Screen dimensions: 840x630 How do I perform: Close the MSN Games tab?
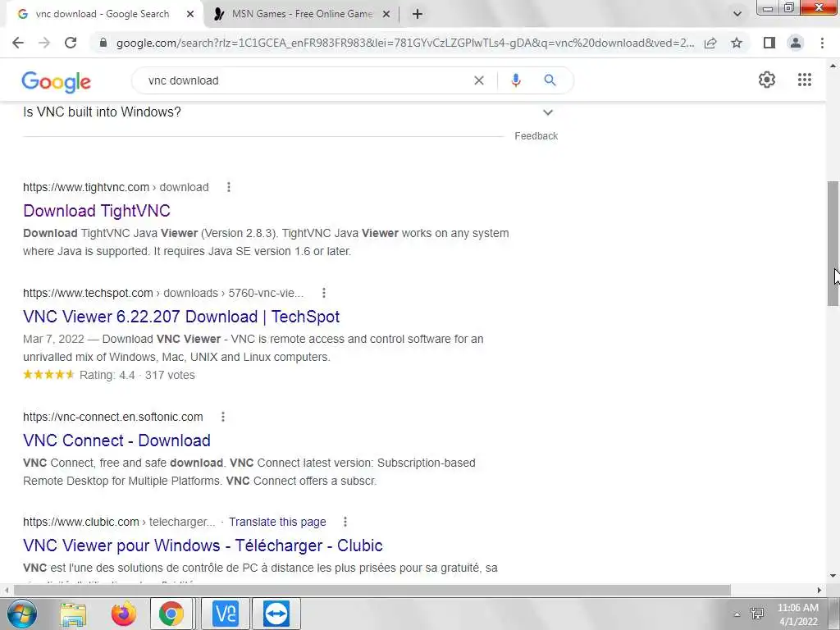pos(386,15)
